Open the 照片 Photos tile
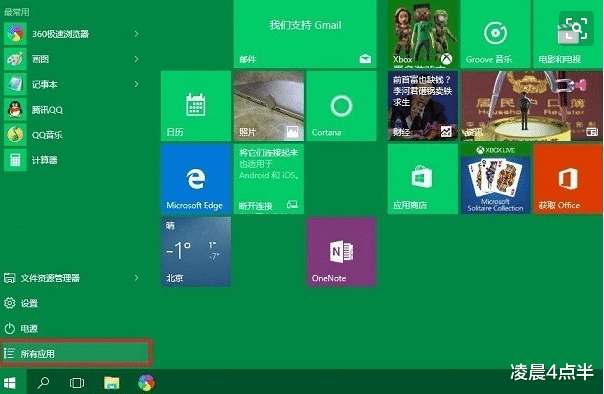 [x=269, y=106]
